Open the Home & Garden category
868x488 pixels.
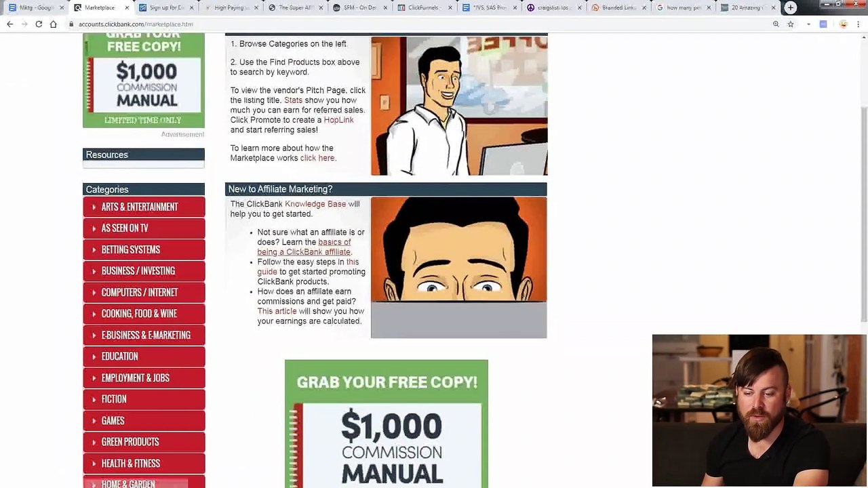tap(144, 482)
